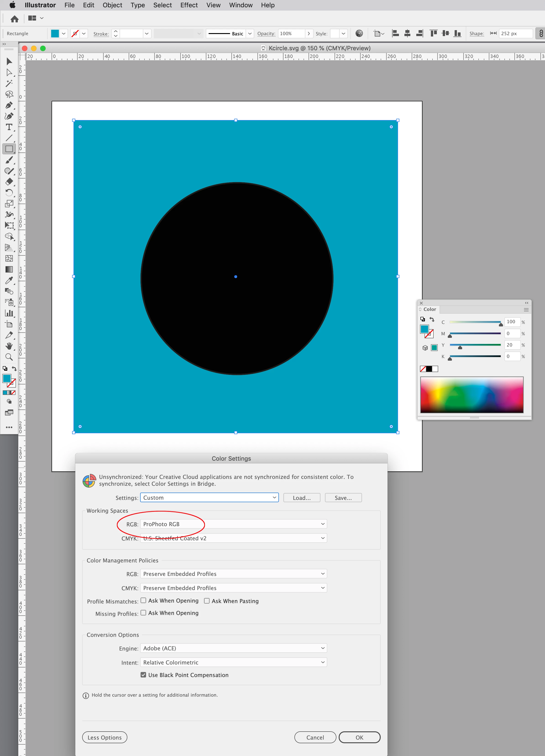Select the Direct Selection tool
This screenshot has height=756, width=545.
pos(9,72)
